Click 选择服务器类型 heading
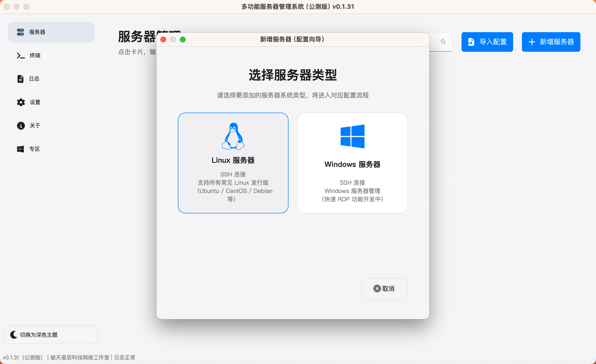Screen dimensions: 596x364 (x=293, y=75)
